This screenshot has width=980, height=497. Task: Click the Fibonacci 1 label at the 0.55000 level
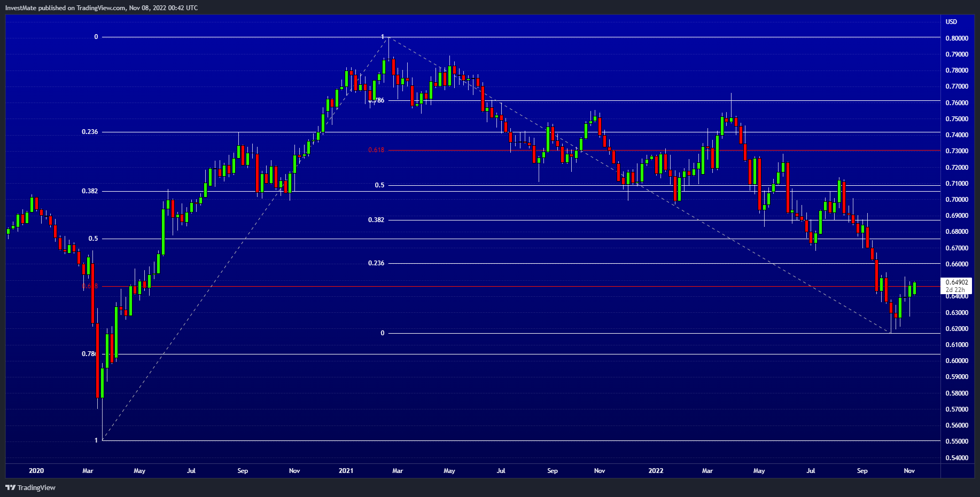click(96, 440)
